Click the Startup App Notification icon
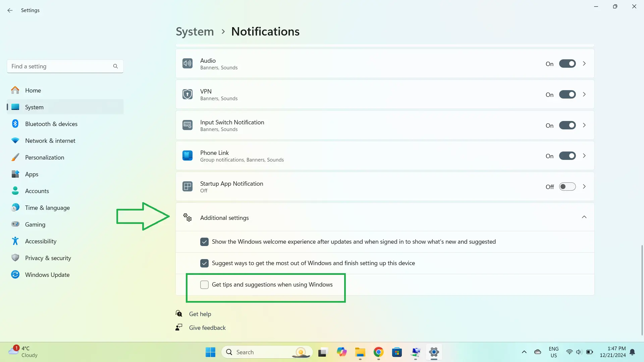 tap(187, 187)
